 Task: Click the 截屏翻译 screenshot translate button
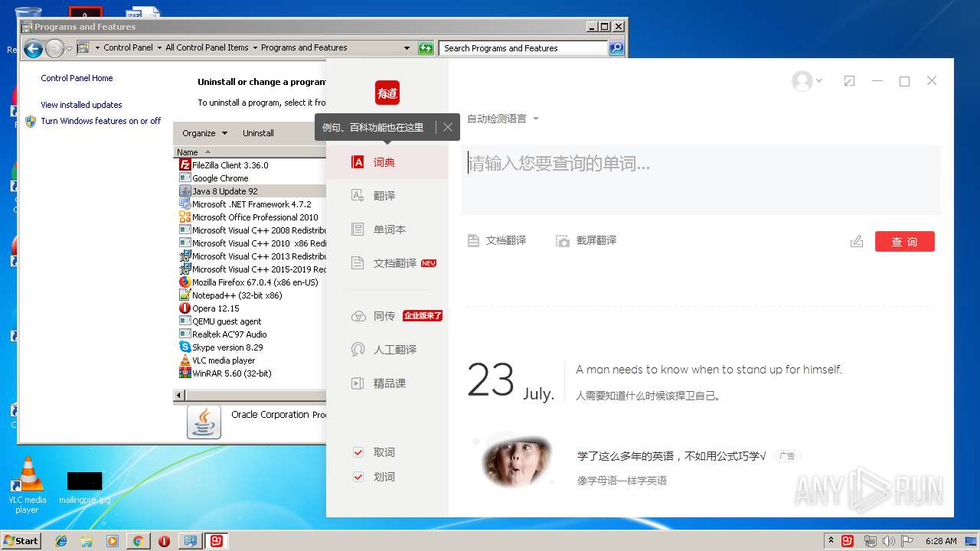coord(586,240)
